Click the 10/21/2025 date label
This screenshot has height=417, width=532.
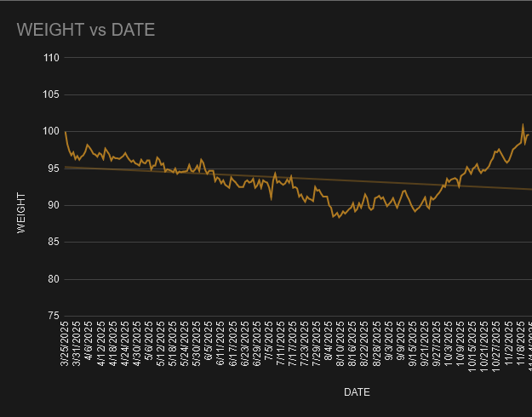pyautogui.click(x=485, y=346)
